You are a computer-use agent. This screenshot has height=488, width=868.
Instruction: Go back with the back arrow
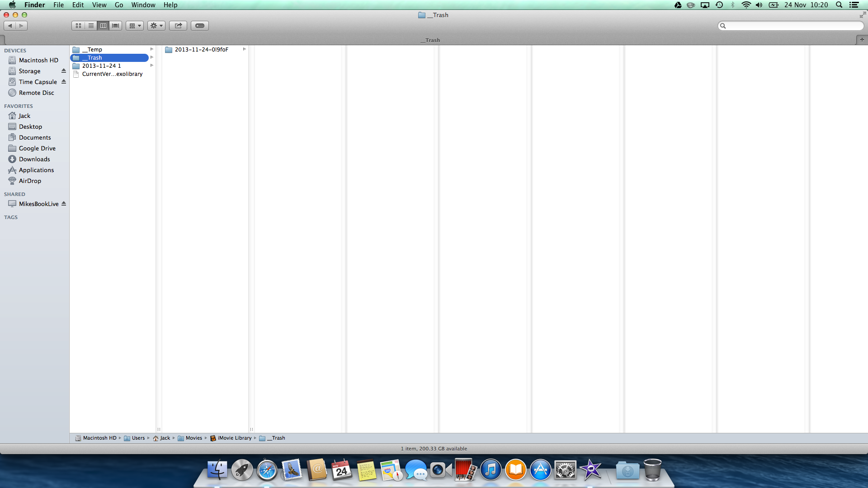pyautogui.click(x=10, y=26)
